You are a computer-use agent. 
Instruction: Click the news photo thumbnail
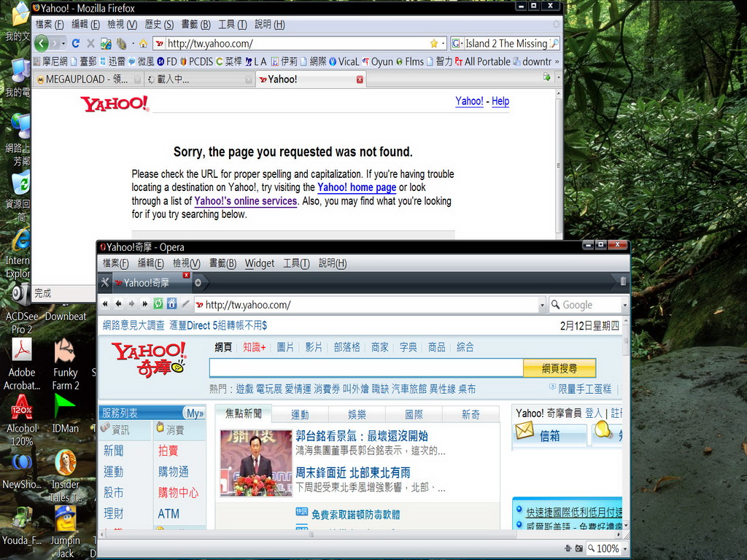click(x=256, y=463)
